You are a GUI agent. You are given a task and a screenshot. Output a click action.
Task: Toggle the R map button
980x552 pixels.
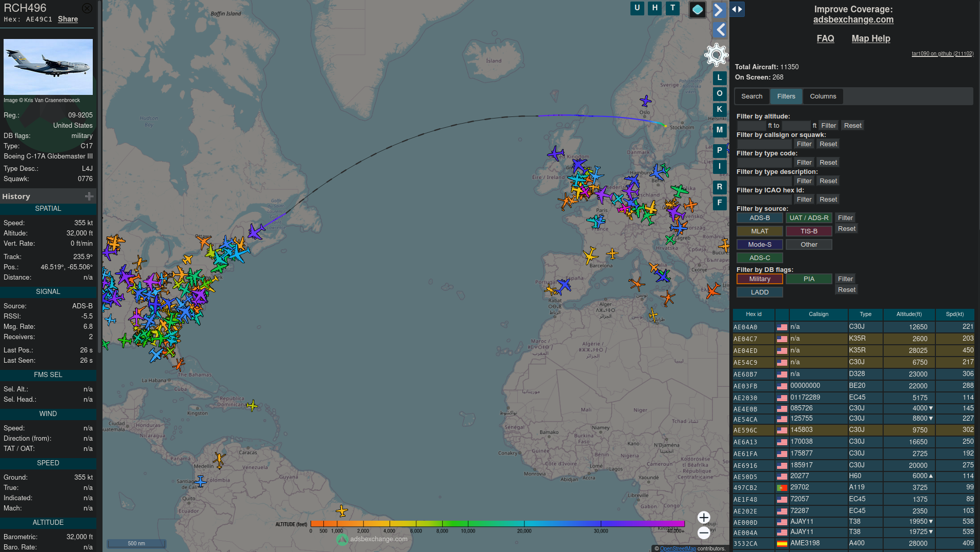point(720,187)
